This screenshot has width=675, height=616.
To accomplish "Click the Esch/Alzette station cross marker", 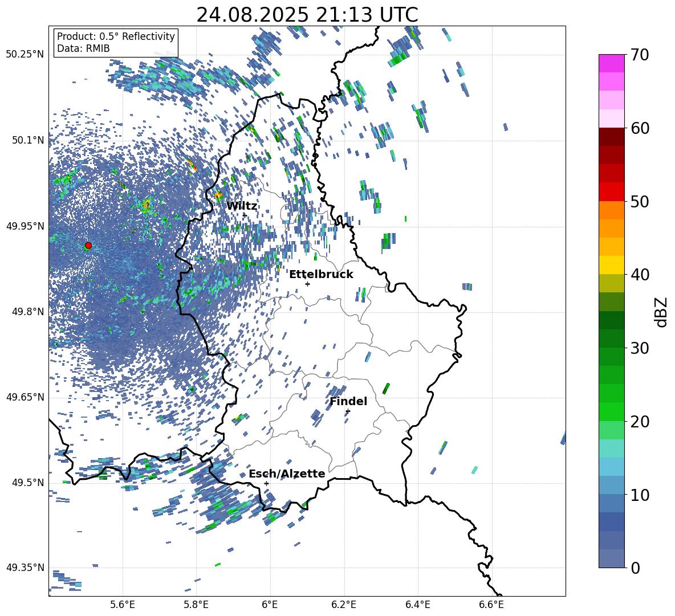I will (x=266, y=483).
